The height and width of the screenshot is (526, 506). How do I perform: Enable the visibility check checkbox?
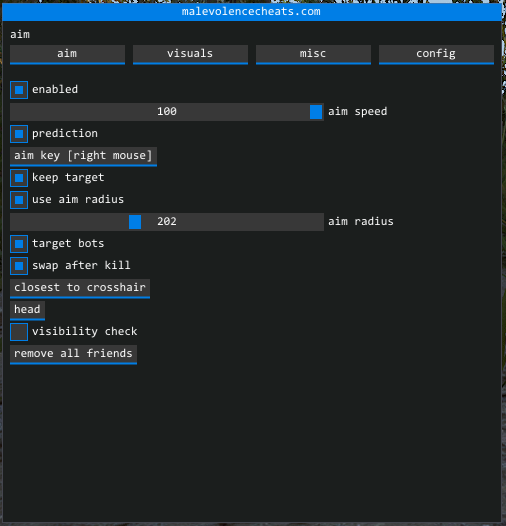19,332
